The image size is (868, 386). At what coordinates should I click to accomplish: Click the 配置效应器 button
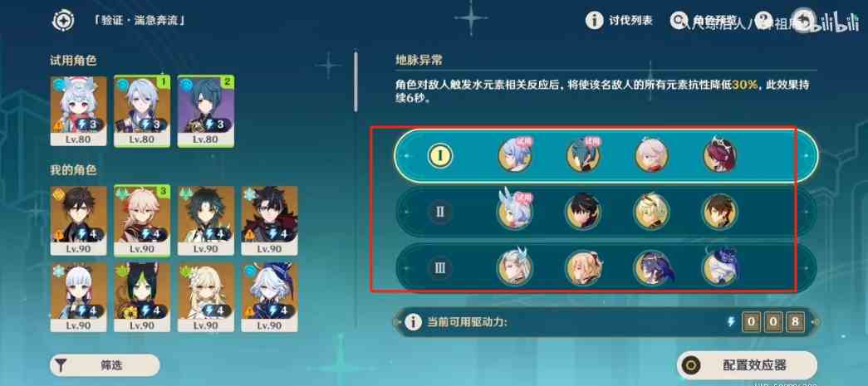point(748,365)
